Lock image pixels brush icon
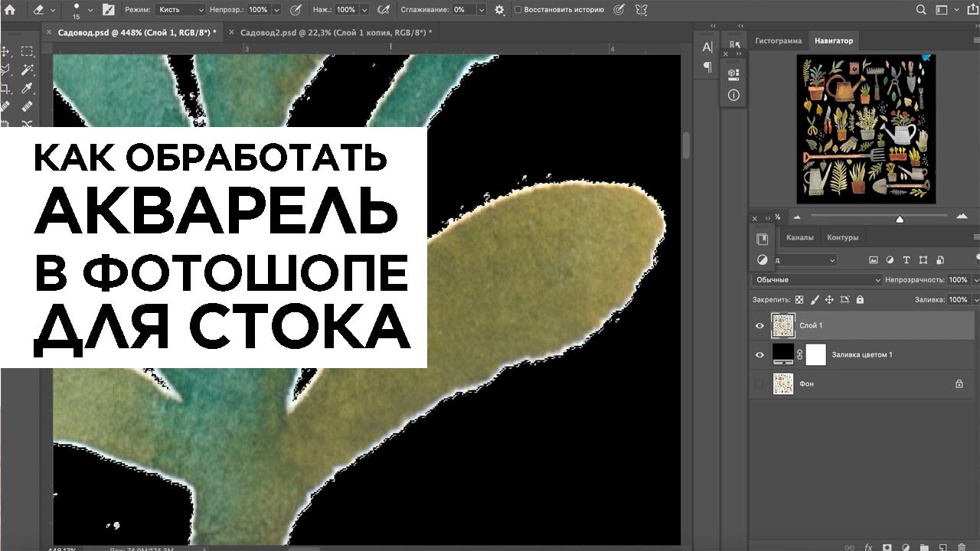This screenshot has width=980, height=551. click(815, 300)
